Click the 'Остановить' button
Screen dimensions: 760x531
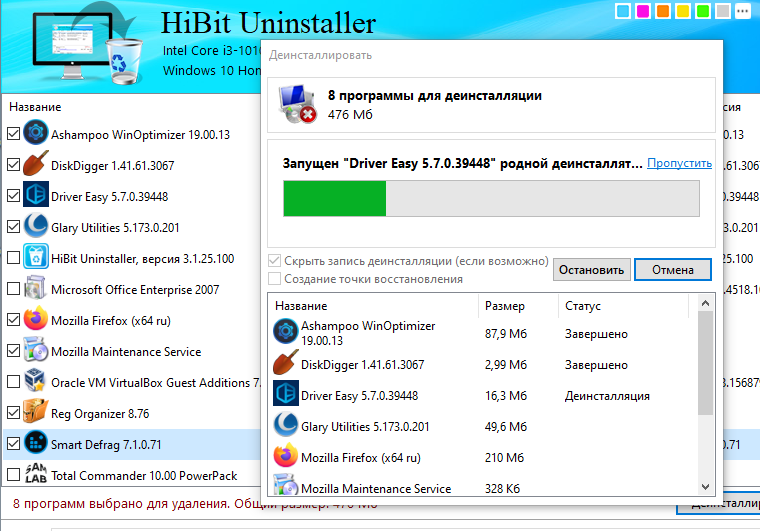pos(591,269)
